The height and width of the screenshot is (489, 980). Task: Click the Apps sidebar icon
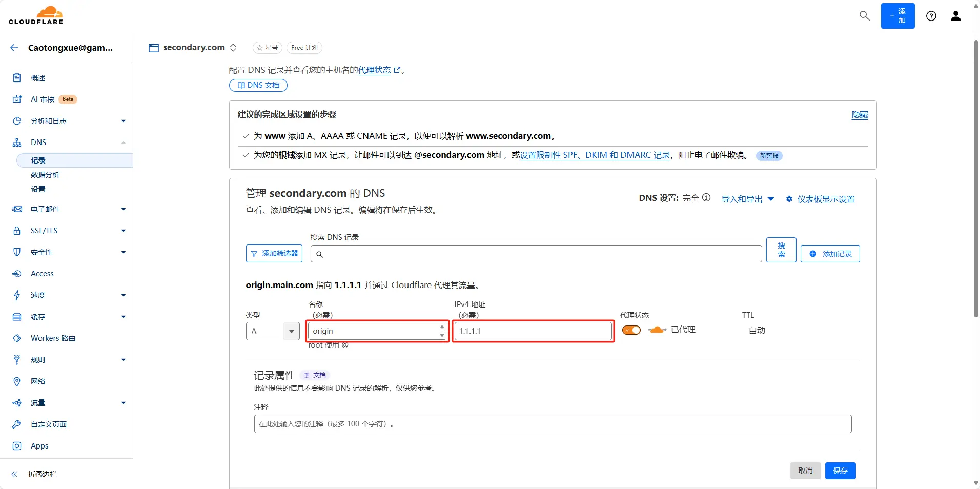coord(17,446)
